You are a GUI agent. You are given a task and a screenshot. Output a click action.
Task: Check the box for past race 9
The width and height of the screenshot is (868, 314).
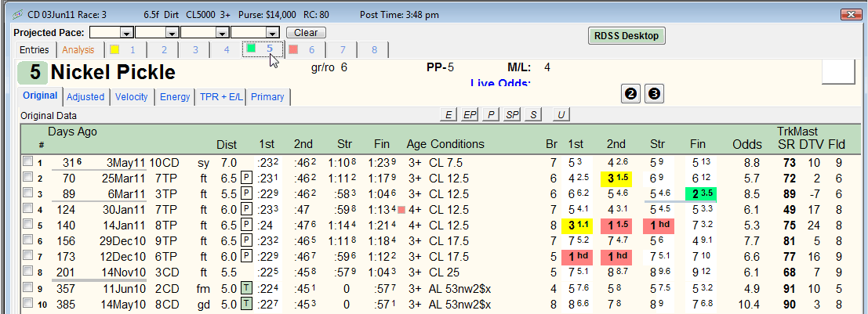[x=27, y=289]
